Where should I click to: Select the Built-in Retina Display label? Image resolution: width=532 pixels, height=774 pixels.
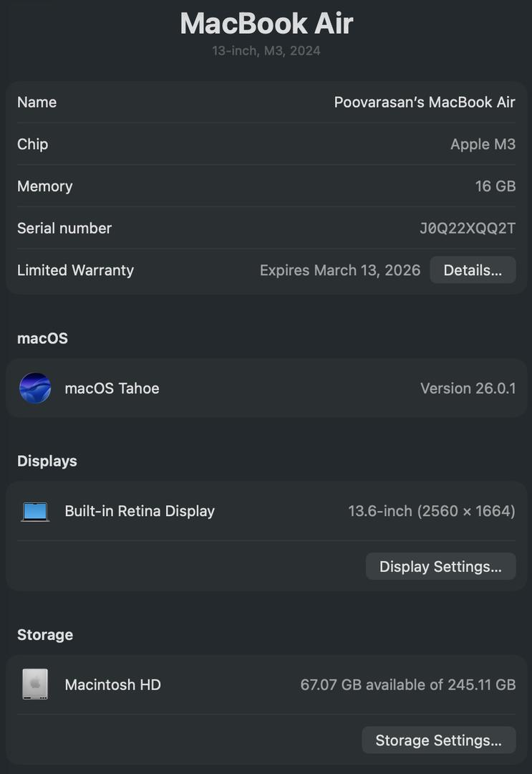(140, 511)
